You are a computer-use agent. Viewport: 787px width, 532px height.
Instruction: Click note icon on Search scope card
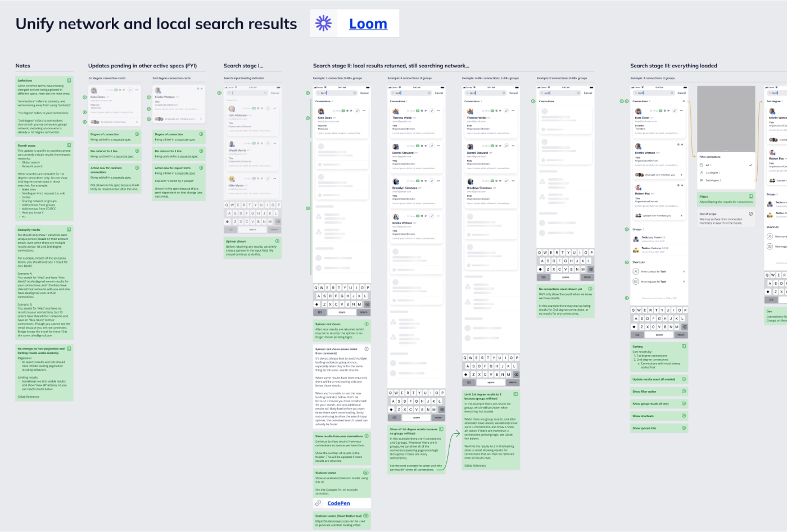tap(69, 145)
